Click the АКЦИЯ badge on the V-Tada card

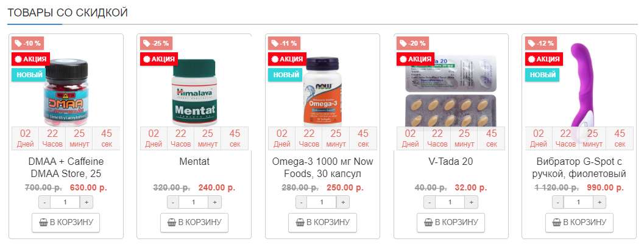pyautogui.click(x=416, y=59)
